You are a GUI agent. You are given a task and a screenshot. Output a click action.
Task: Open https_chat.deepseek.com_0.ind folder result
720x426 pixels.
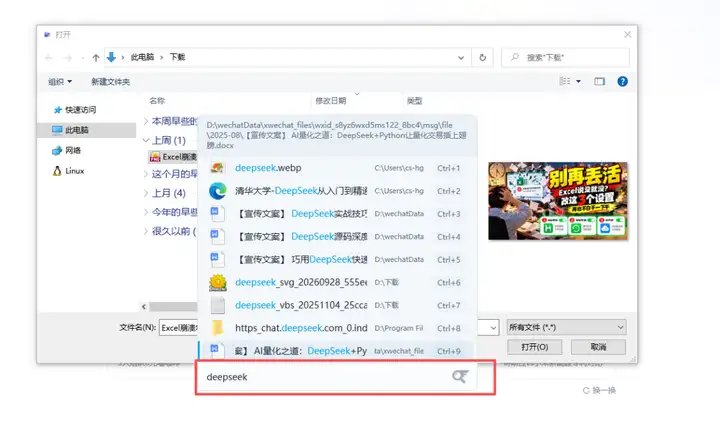[x=338, y=328]
